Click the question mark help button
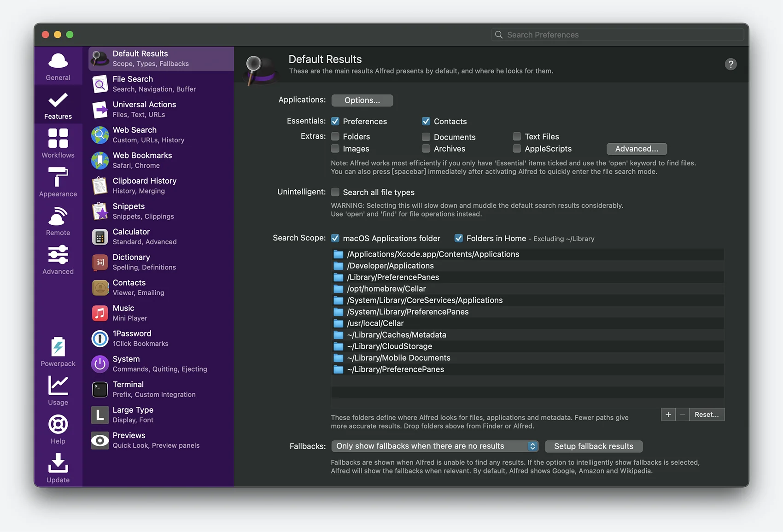 tap(730, 64)
